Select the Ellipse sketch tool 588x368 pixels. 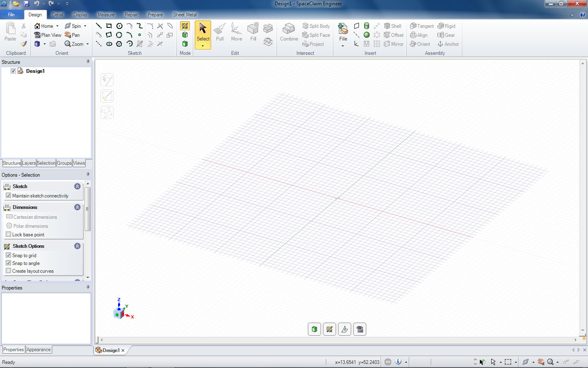tap(109, 44)
